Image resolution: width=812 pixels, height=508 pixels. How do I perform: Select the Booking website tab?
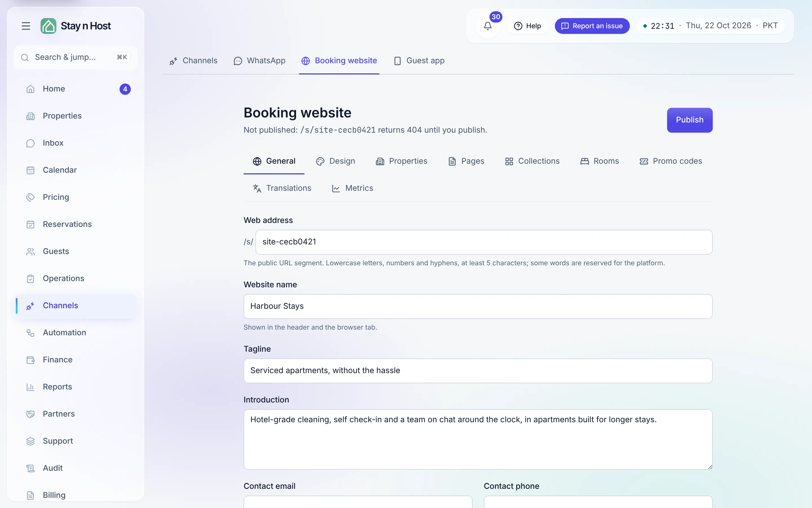(x=339, y=61)
